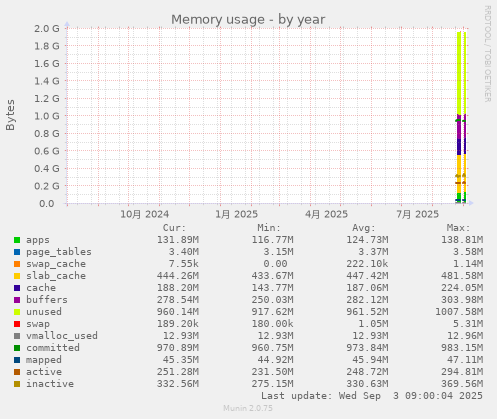The image size is (497, 419).
Task: Select the 'cache' legend label
Action: click(x=41, y=288)
